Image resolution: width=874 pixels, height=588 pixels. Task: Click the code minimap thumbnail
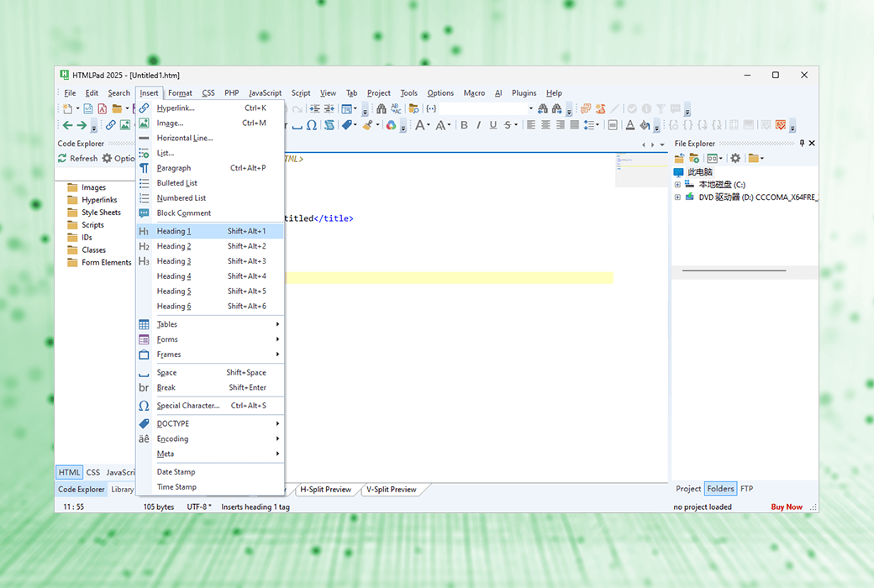(x=641, y=170)
